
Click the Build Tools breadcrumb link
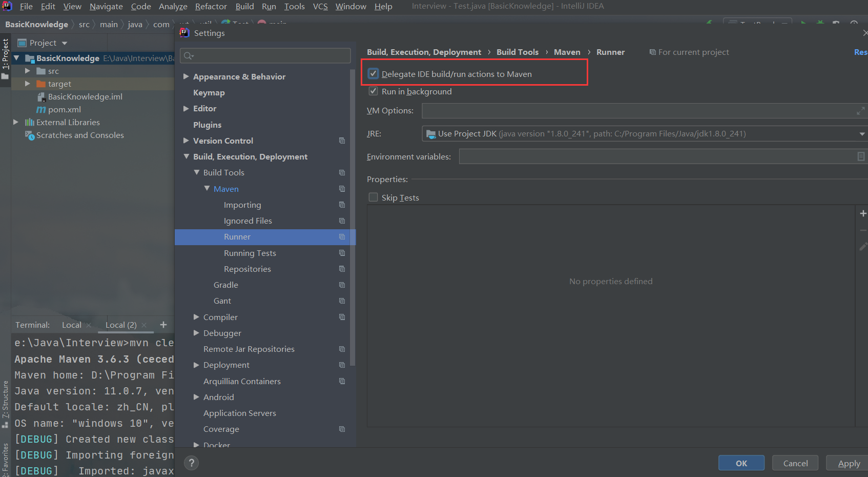[x=518, y=52]
